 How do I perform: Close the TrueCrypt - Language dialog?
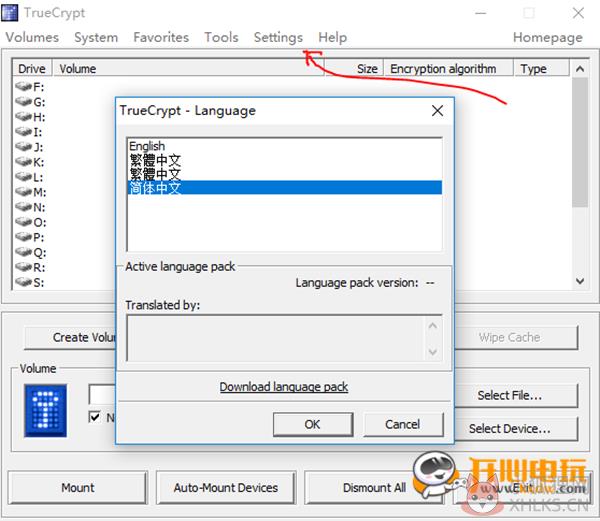pos(437,111)
